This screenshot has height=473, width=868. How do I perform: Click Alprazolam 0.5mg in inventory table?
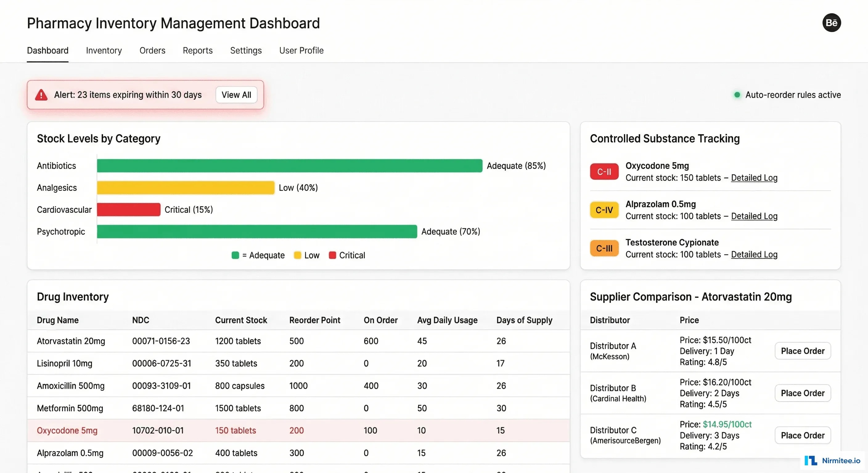click(x=70, y=453)
